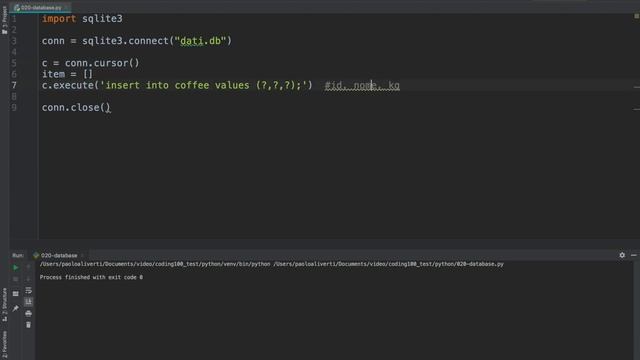Image resolution: width=640 pixels, height=360 pixels.
Task: Click 'c = conn.cursor()' line
Action: click(x=91, y=63)
